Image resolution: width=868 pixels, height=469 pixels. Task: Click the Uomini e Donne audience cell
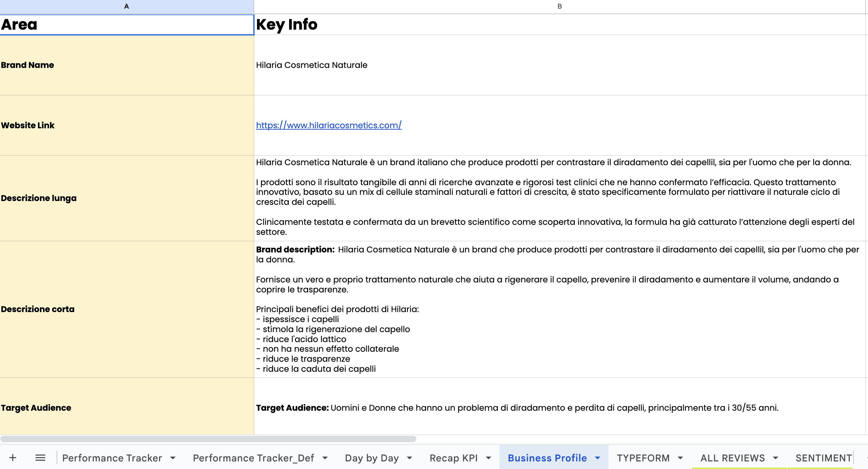[560, 406]
